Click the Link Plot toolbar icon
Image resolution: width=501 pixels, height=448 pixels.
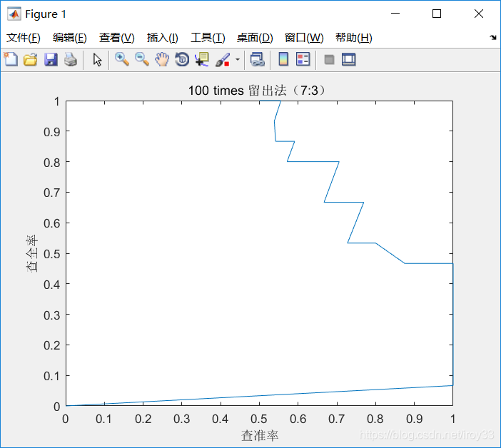[x=257, y=60]
